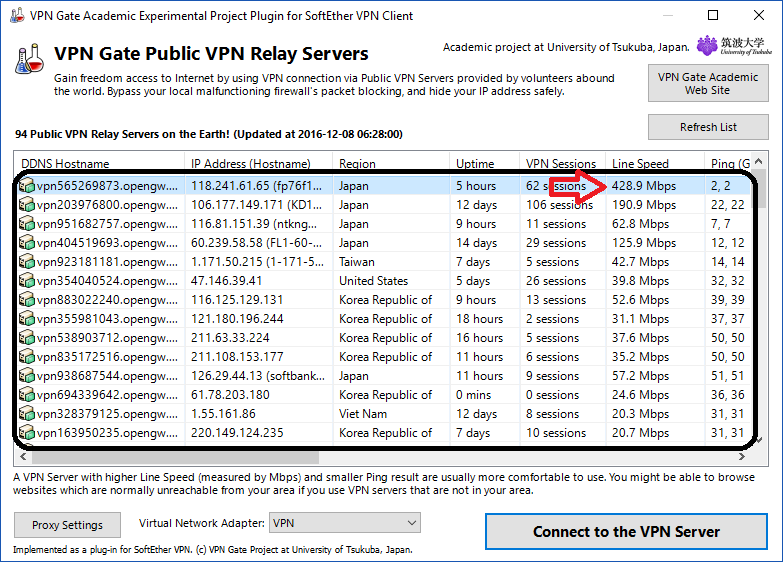783x562 pixels.
Task: Click the horizontal scrollbar right arrow
Action: [742, 457]
